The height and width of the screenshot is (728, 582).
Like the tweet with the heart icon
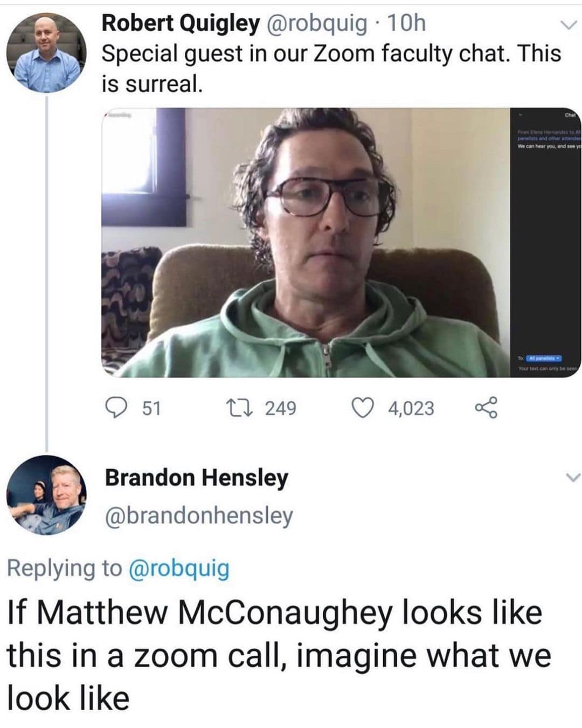tap(363, 408)
